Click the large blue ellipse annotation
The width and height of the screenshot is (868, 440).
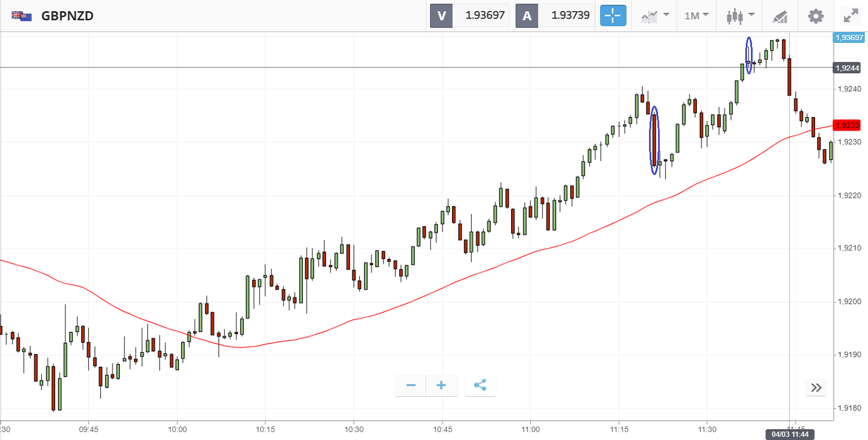pyautogui.click(x=654, y=141)
